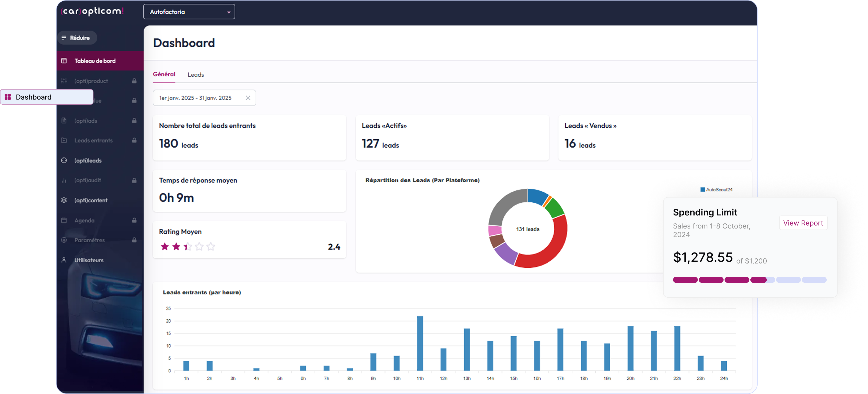
Task: Click the Paramètres gear icon
Action: (64, 240)
